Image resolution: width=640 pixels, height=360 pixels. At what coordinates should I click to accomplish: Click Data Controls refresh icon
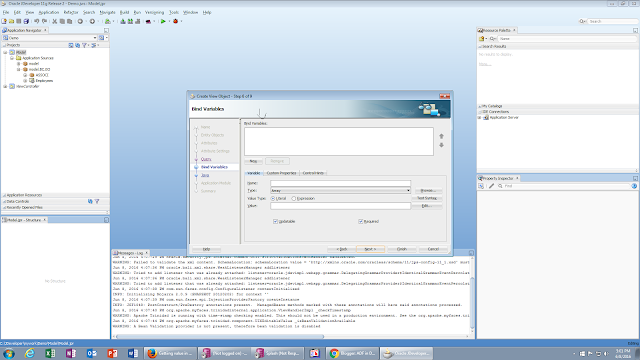(90, 201)
